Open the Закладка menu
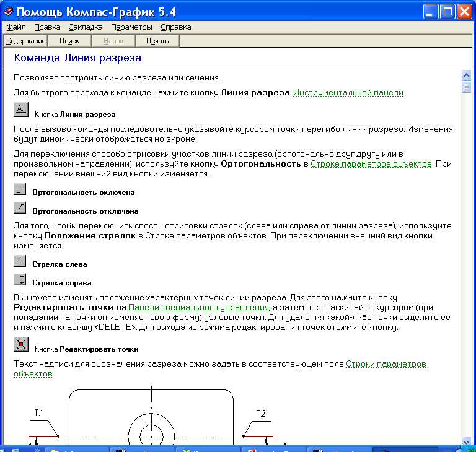 (x=86, y=27)
